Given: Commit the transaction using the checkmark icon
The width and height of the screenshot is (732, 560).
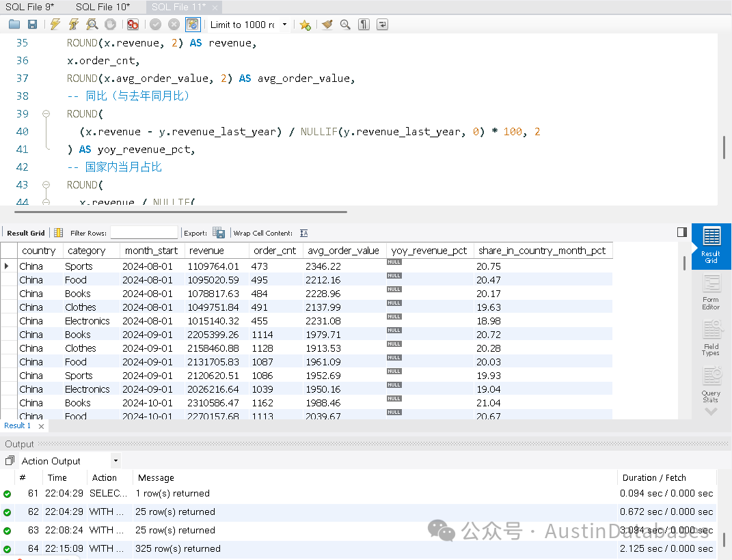Looking at the screenshot, I should click(155, 25).
